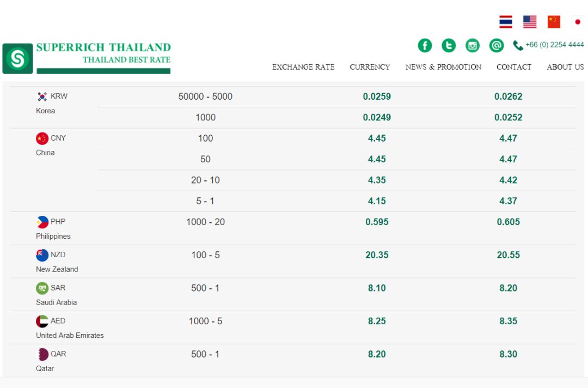
Task: Select the QAR Qatar currency flag
Action: 42,354
